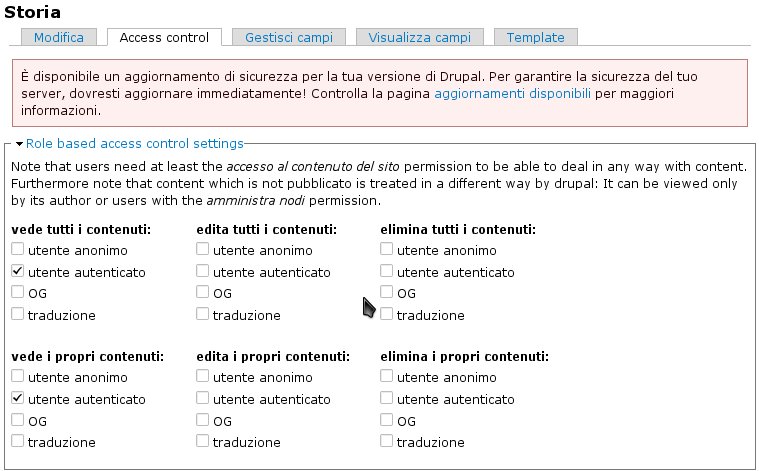
Task: Enable utente anonimo under edita i propri contenuti
Action: tap(203, 377)
